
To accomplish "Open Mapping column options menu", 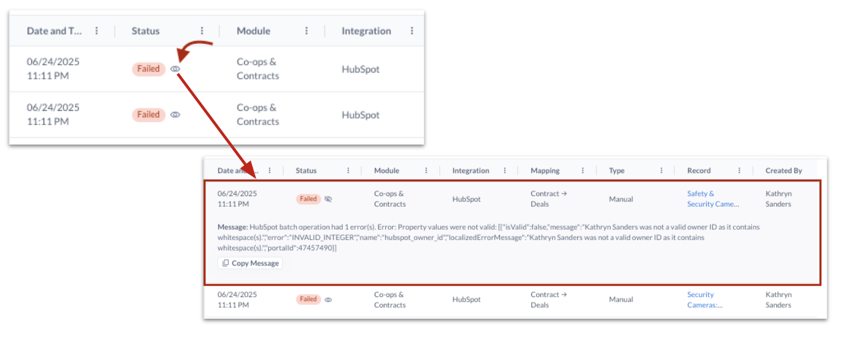I will 583,171.
